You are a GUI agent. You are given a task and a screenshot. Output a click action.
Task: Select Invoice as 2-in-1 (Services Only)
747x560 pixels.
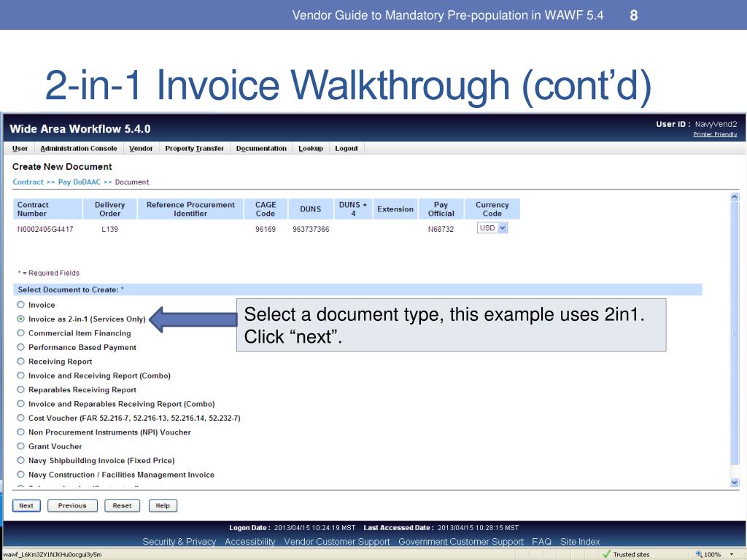pos(20,319)
